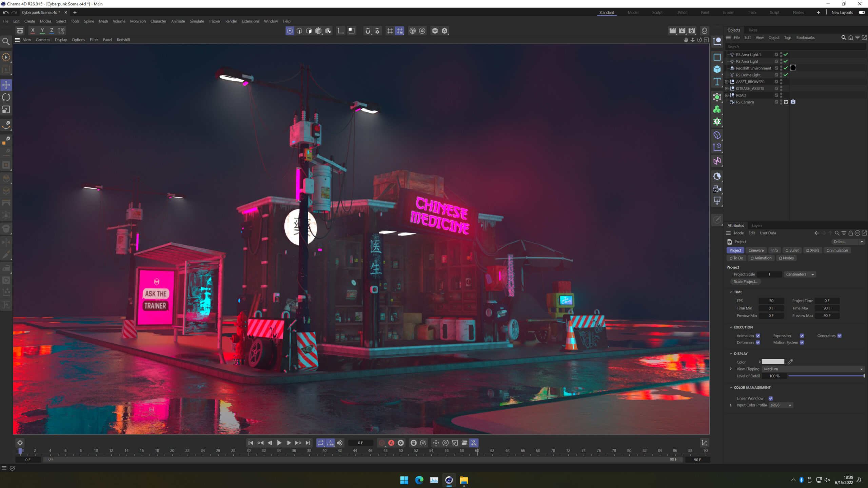Toggle Deformers execution checkbox
The height and width of the screenshot is (488, 868).
[758, 343]
